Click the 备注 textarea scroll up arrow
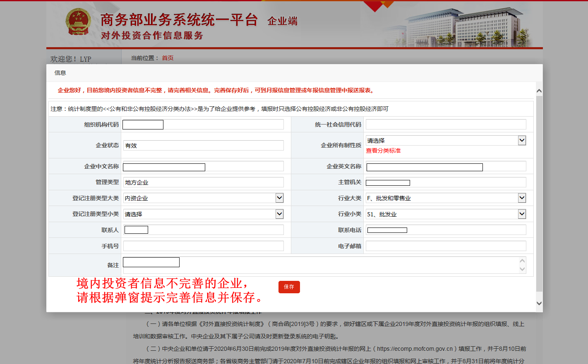 pos(522,261)
